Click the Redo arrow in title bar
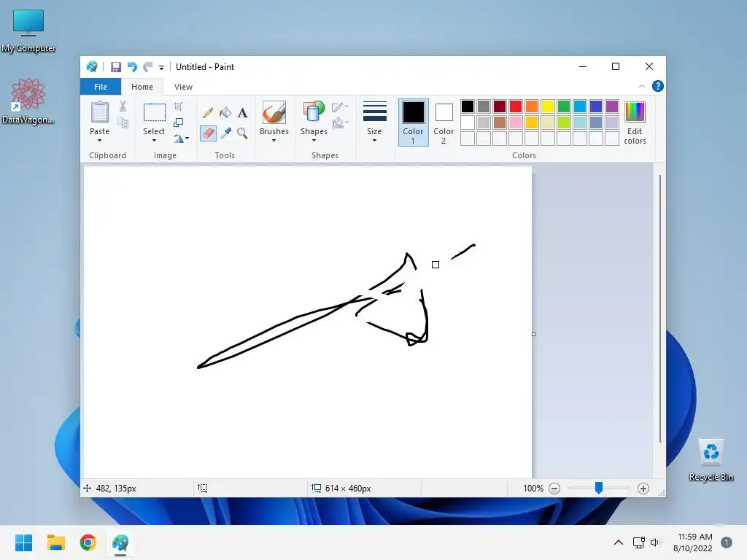Screen dimensions: 747x560 tap(148, 67)
